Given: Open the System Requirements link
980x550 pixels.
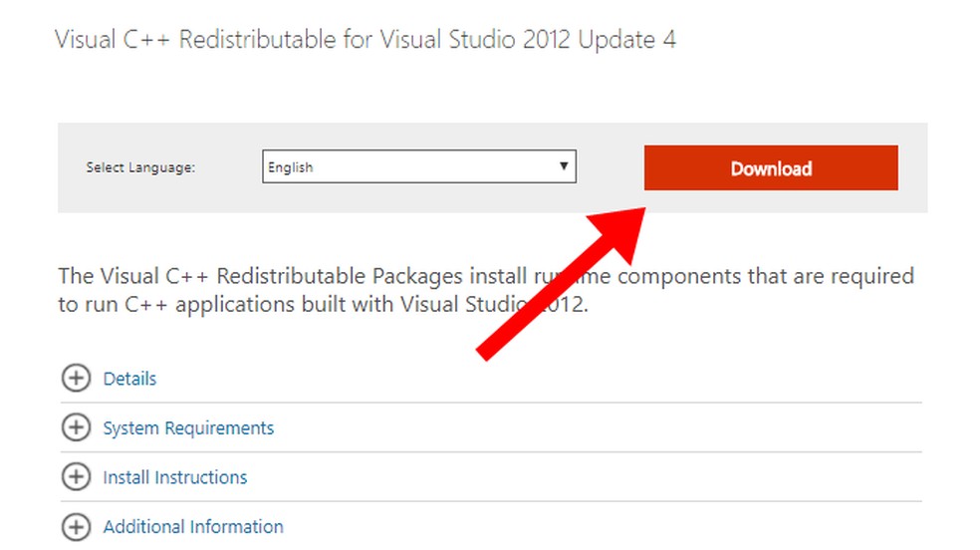Looking at the screenshot, I should [x=188, y=427].
